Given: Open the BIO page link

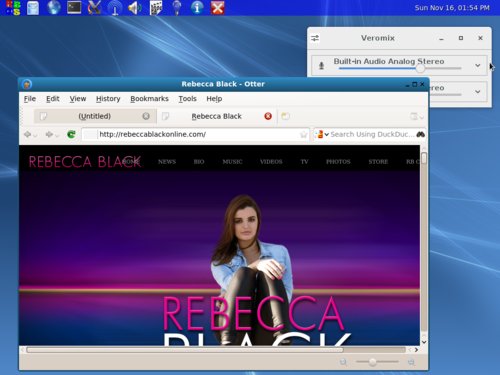Looking at the screenshot, I should 199,162.
